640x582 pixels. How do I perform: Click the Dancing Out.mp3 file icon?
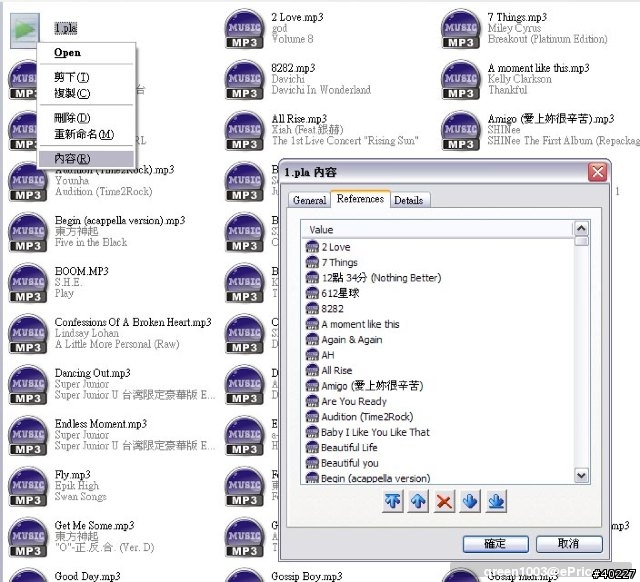[x=28, y=384]
